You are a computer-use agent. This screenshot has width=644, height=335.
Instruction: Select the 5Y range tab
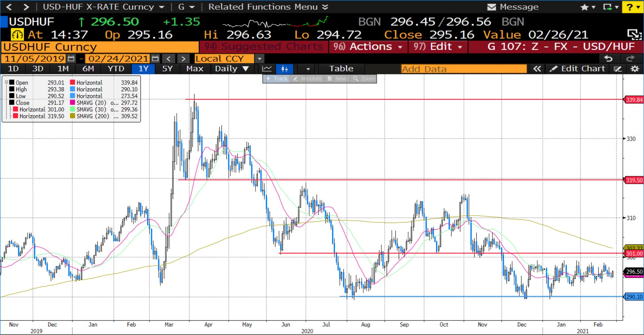coord(167,69)
